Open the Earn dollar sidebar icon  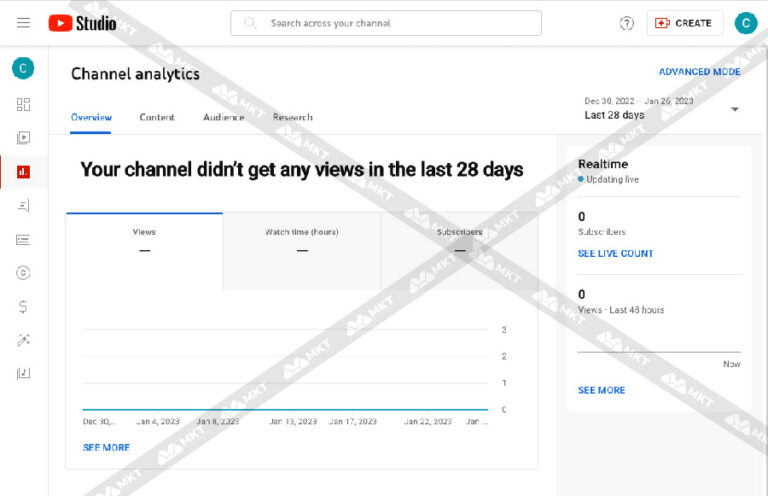23,307
